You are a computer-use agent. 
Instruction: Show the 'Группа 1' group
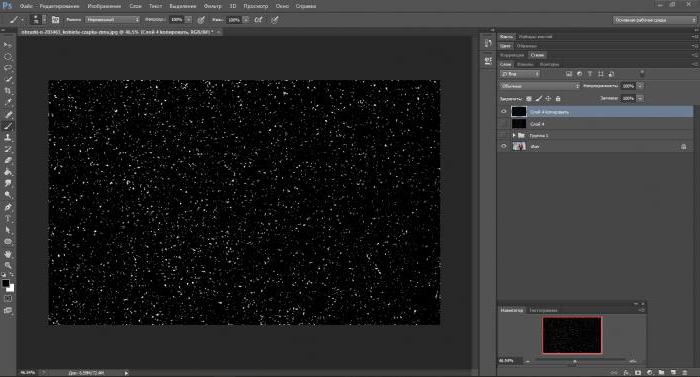pyautogui.click(x=504, y=135)
